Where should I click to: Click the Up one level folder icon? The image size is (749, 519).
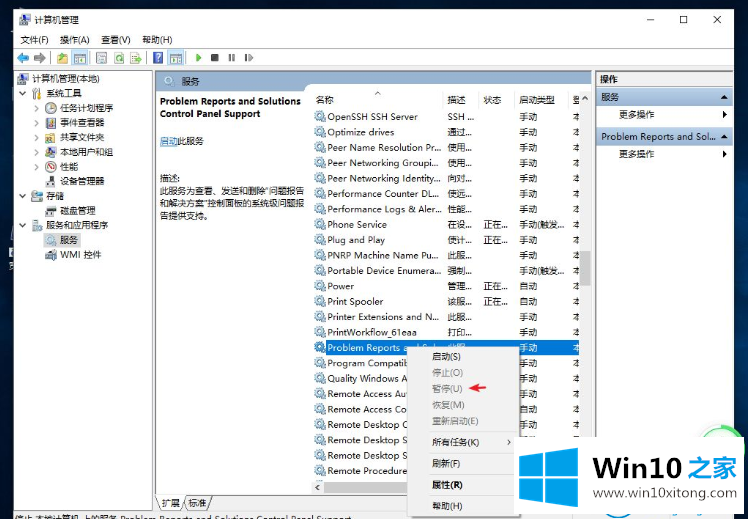[x=62, y=58]
